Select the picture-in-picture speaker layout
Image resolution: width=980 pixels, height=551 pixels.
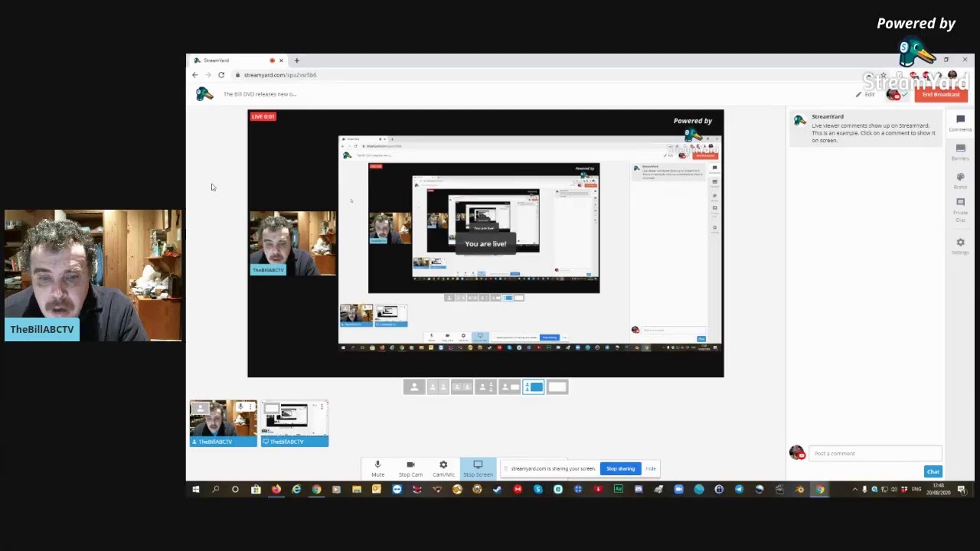point(485,387)
